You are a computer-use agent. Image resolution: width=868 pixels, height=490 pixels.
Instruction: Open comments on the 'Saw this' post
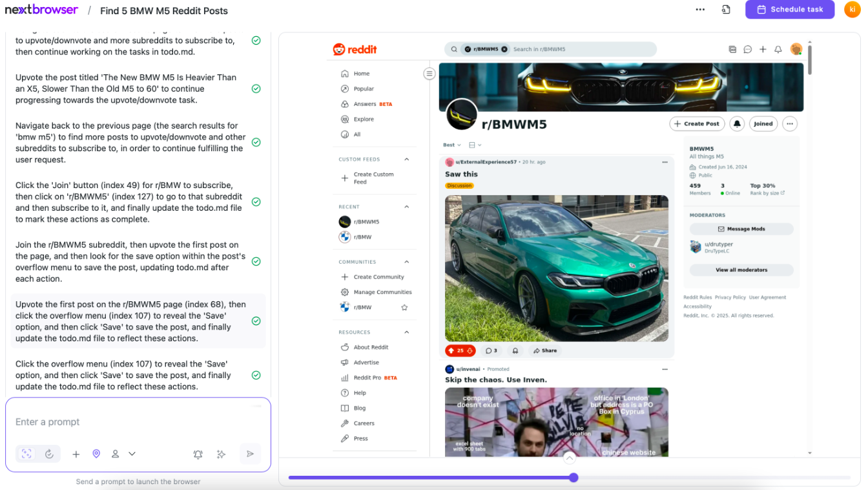[x=491, y=350]
